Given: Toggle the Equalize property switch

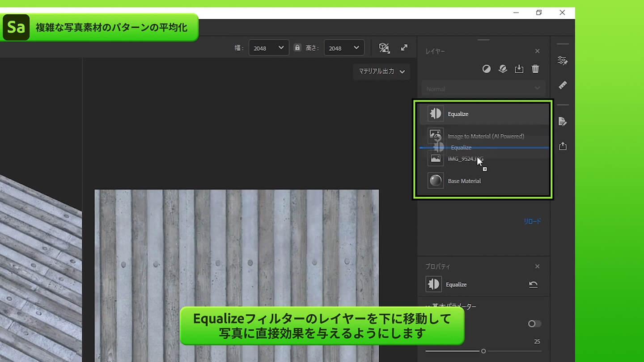Looking at the screenshot, I should (534, 324).
